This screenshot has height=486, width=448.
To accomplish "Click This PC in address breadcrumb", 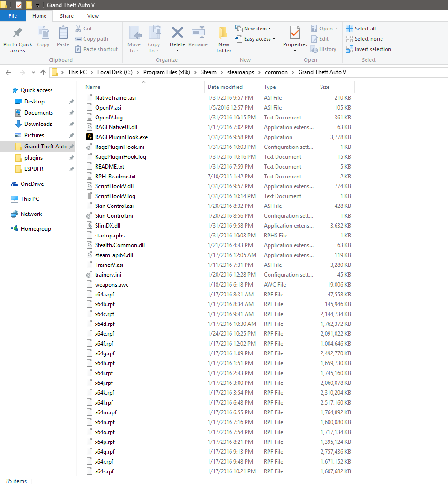I will (77, 72).
